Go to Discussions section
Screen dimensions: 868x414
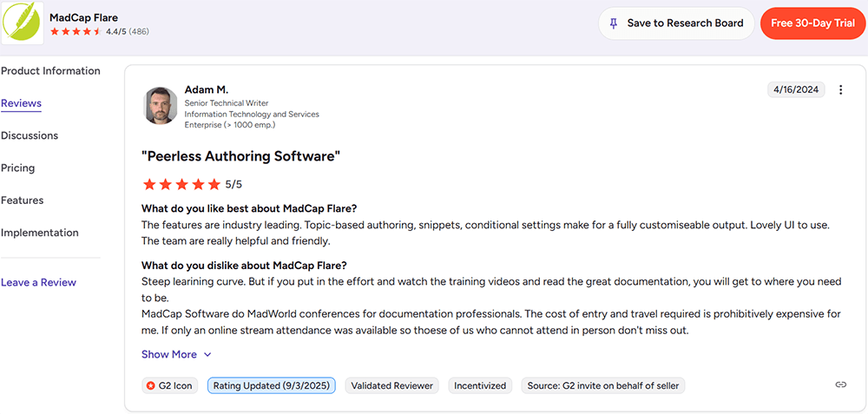[30, 135]
